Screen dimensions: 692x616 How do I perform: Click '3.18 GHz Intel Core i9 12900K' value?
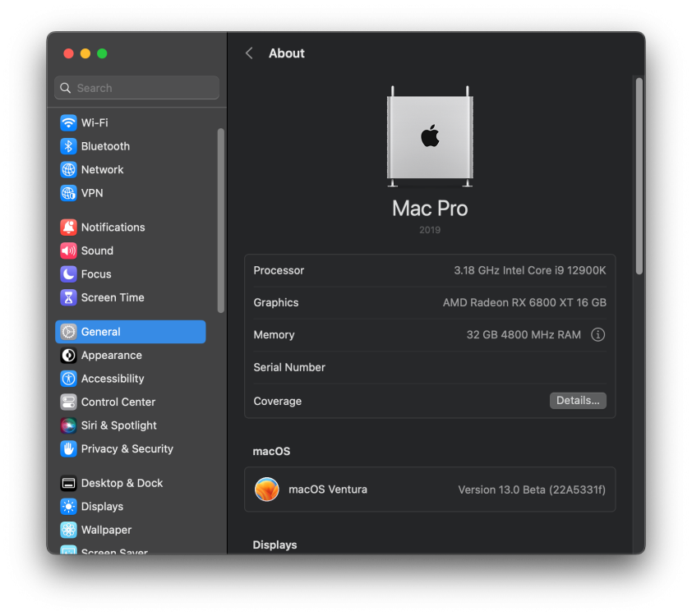point(530,270)
